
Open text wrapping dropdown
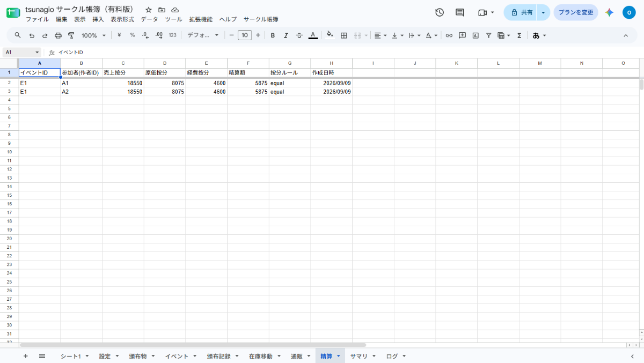click(414, 35)
